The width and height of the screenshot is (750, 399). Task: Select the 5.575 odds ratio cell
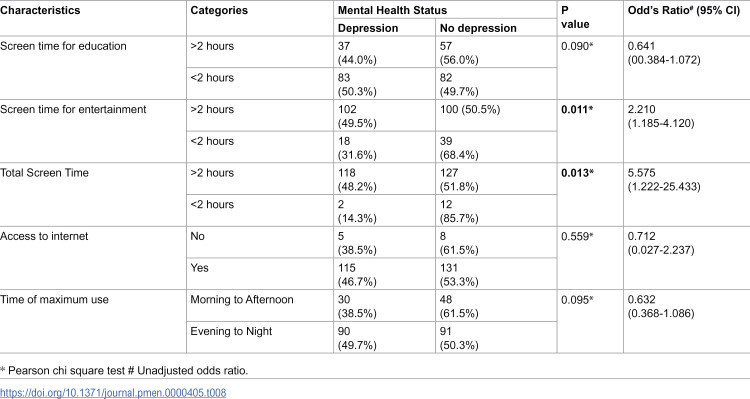664,179
